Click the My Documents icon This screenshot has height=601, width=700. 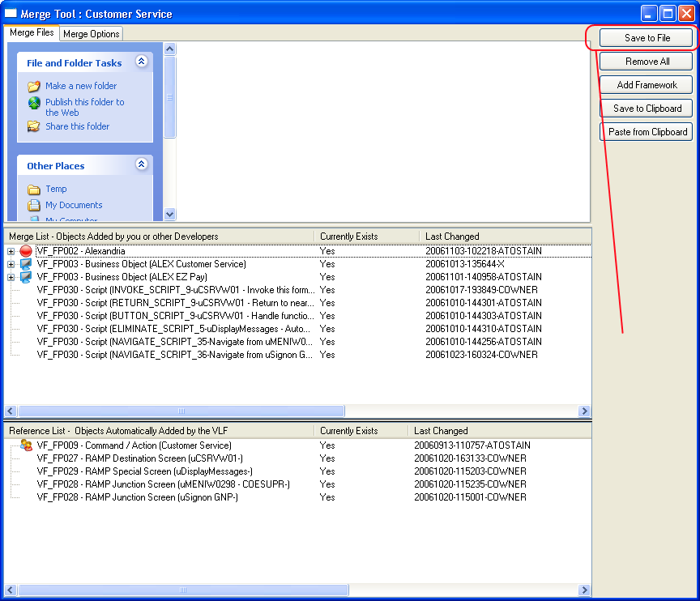[34, 205]
